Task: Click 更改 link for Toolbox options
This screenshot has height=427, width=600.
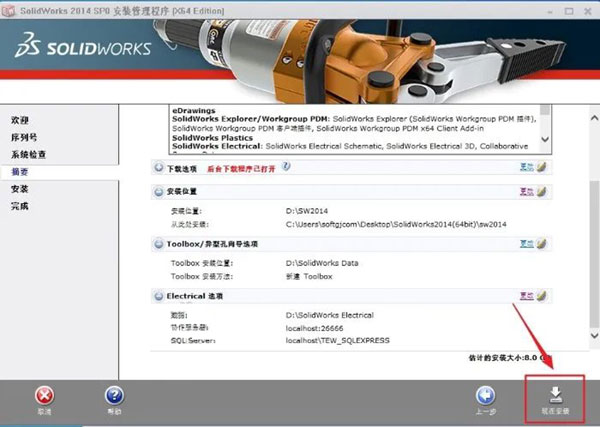Action: (x=527, y=243)
